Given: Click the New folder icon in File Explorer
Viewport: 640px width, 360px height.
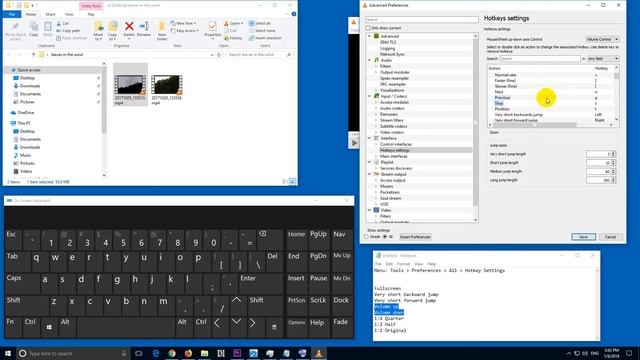Looking at the screenshot, I should coord(162,27).
